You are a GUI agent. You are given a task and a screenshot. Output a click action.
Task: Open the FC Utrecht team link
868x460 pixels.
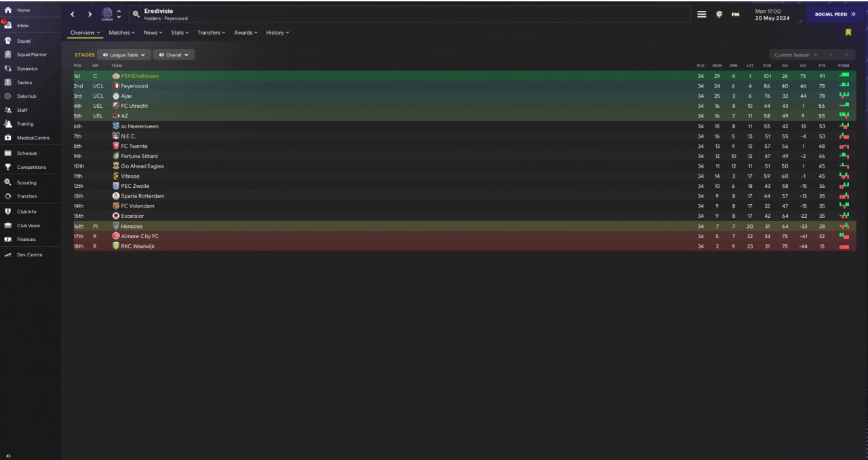(x=134, y=106)
